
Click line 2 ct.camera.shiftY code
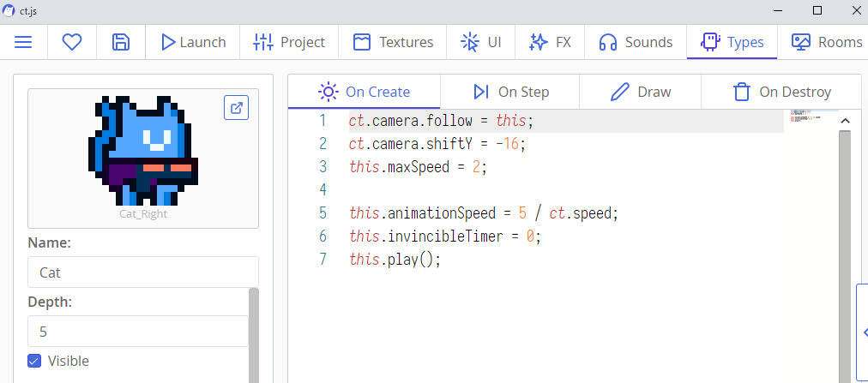(x=437, y=144)
